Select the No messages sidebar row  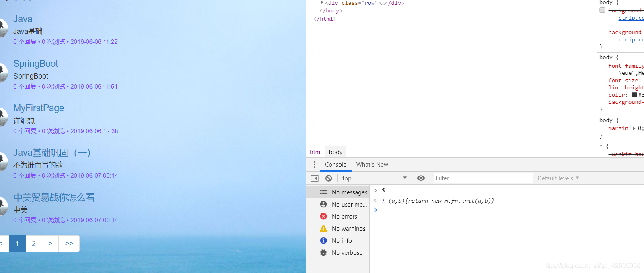[338, 192]
